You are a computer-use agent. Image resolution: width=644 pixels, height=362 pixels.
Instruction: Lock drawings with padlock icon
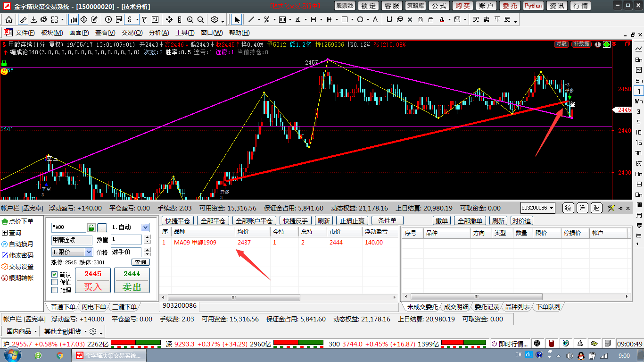coord(431,20)
